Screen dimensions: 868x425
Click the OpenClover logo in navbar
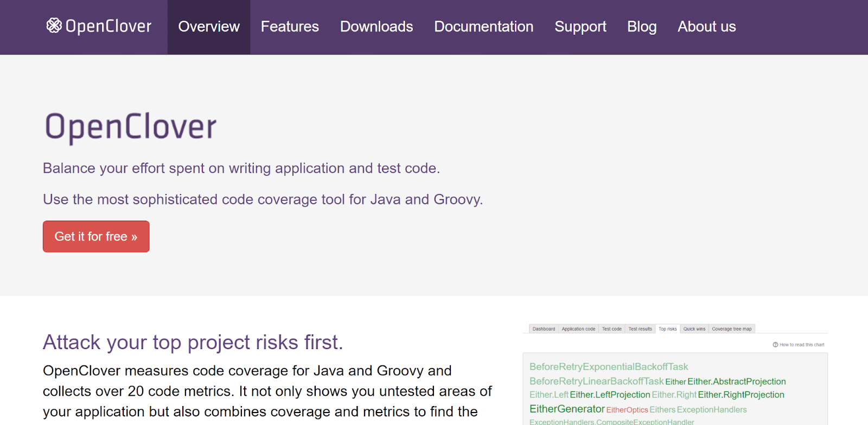coord(99,26)
